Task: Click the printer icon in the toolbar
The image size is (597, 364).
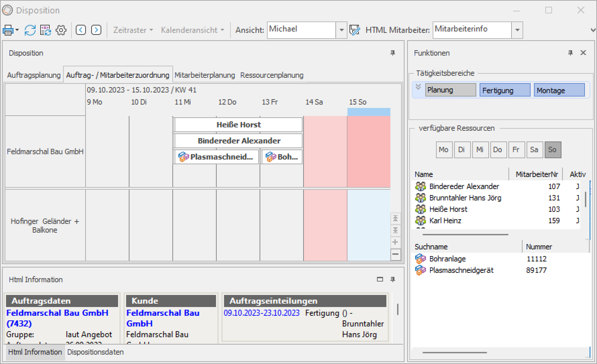Action: point(8,30)
